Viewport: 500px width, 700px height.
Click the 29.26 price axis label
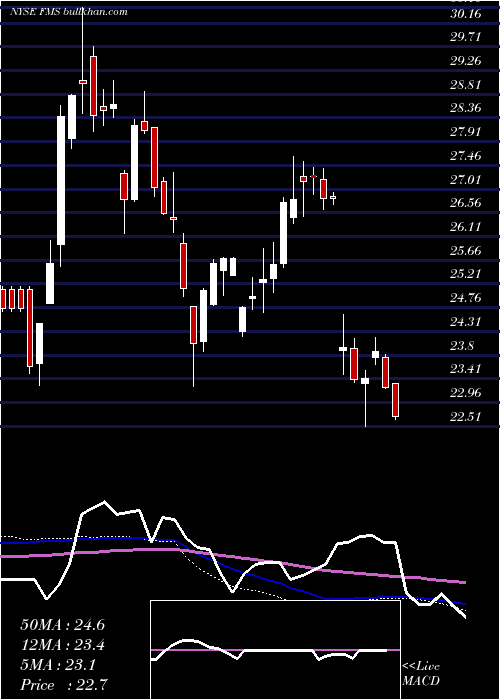coord(466,60)
